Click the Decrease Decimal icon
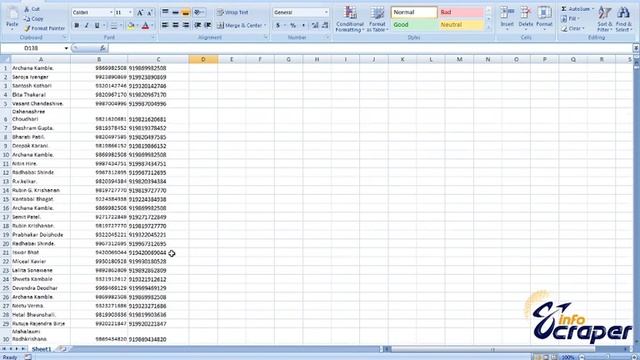640x360 pixels. pyautogui.click(x=325, y=25)
